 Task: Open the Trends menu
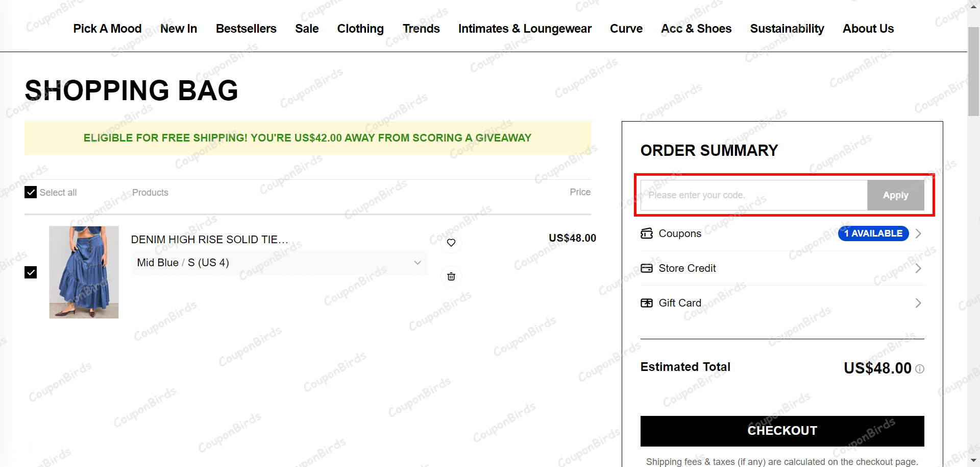coord(421,29)
